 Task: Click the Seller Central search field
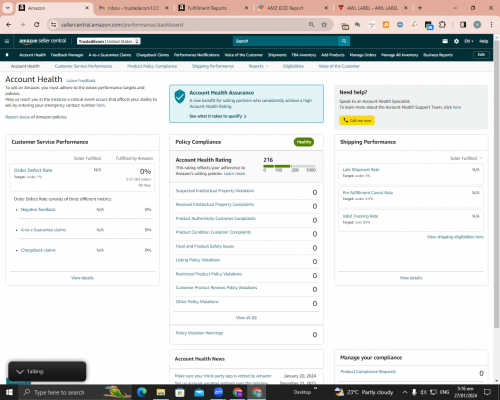coord(286,41)
